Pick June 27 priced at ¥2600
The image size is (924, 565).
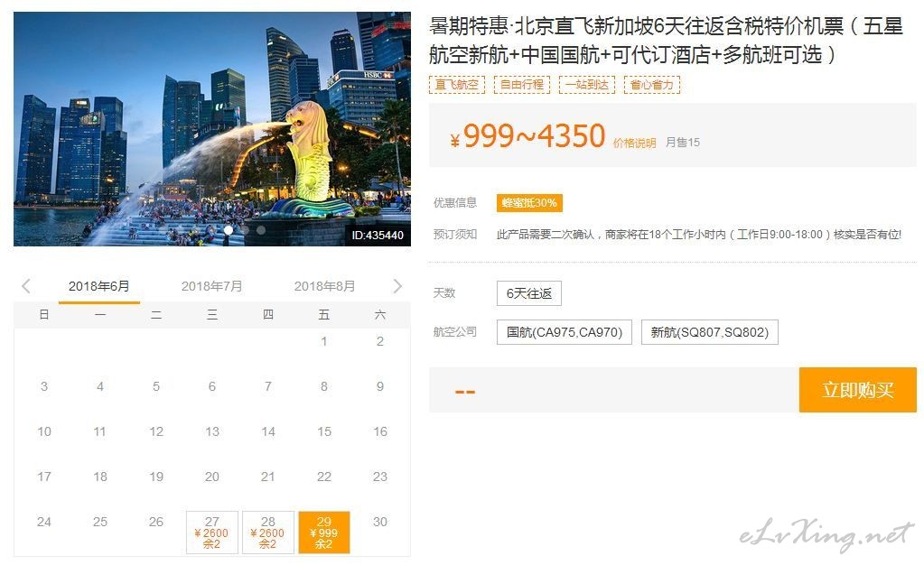212,533
